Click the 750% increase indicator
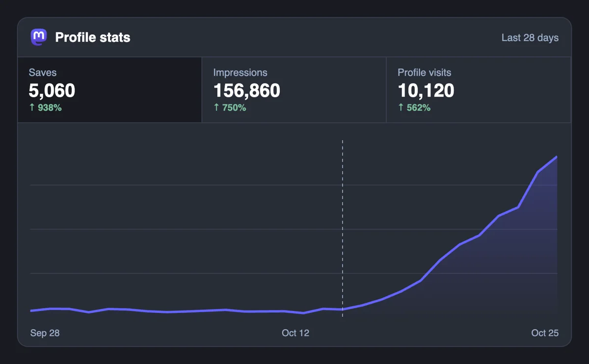Viewport: 589px width, 364px height. coord(230,107)
